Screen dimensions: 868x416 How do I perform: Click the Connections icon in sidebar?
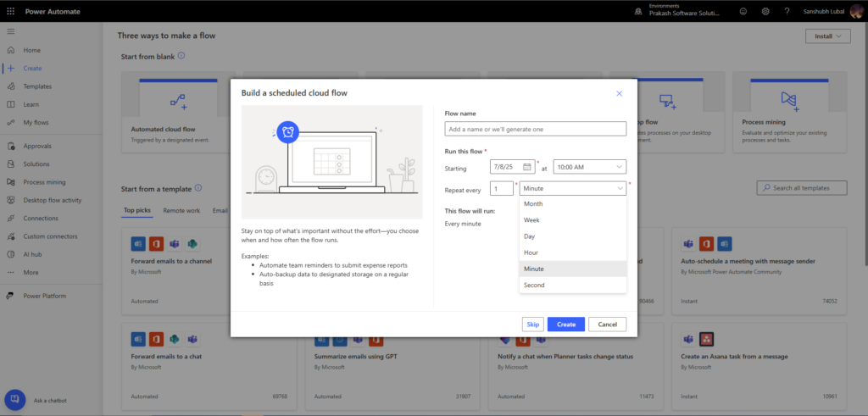(x=11, y=219)
